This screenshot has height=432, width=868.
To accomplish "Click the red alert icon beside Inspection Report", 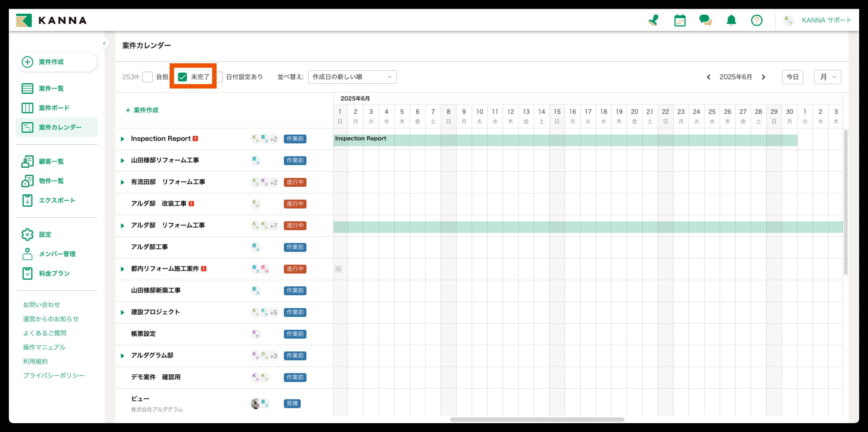I will click(196, 139).
